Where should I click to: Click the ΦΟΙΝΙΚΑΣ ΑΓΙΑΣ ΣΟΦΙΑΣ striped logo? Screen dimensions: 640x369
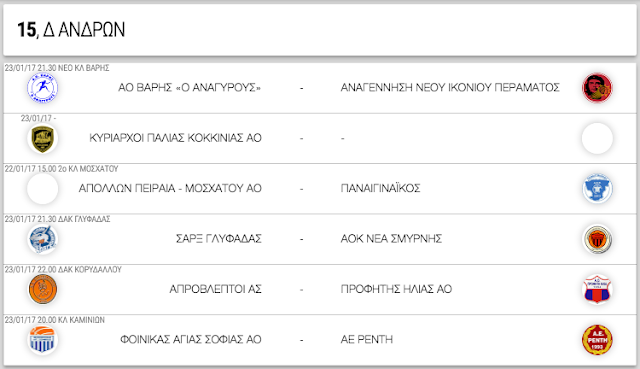point(42,340)
